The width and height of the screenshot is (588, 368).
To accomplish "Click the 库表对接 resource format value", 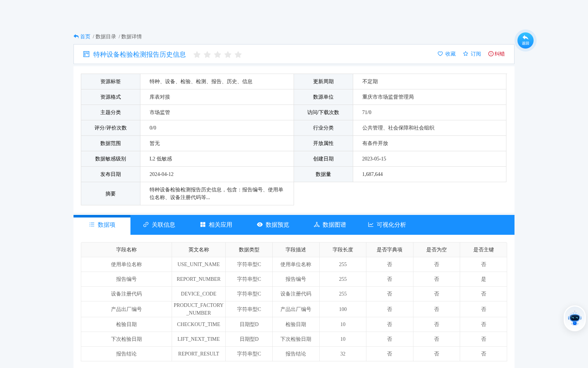I will coord(160,97).
